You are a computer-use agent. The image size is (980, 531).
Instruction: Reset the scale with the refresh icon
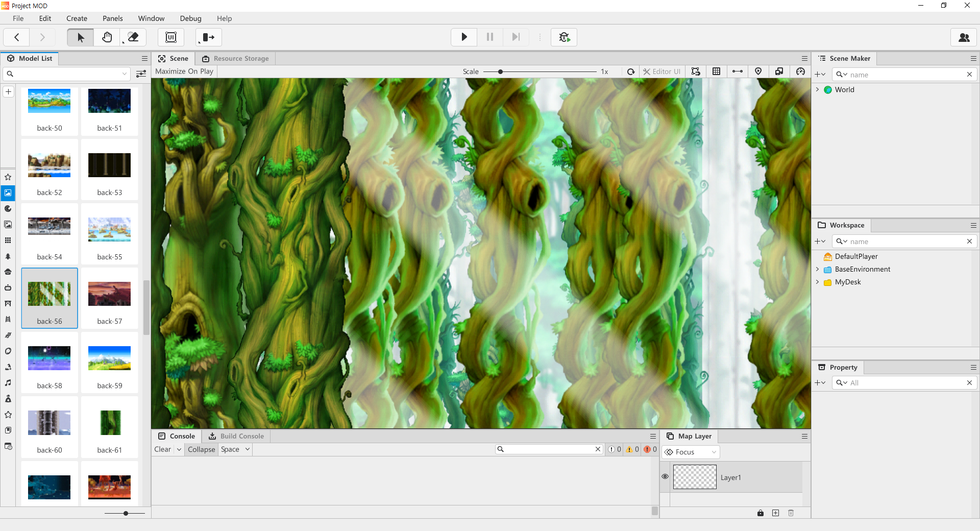tap(631, 71)
